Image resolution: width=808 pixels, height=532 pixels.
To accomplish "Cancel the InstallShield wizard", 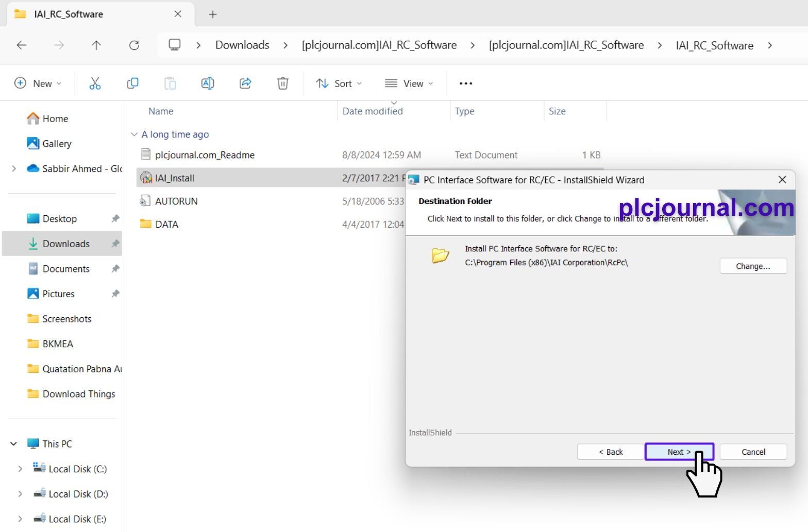I will (753, 452).
